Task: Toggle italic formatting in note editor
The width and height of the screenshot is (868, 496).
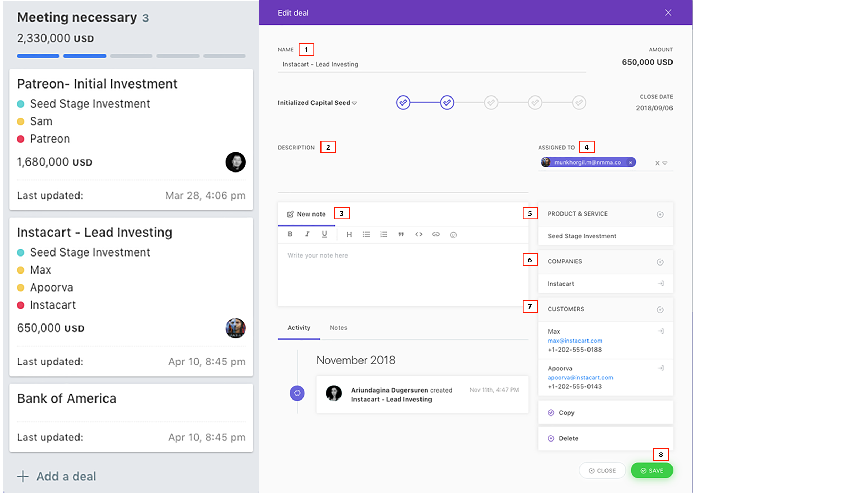Action: tap(307, 234)
